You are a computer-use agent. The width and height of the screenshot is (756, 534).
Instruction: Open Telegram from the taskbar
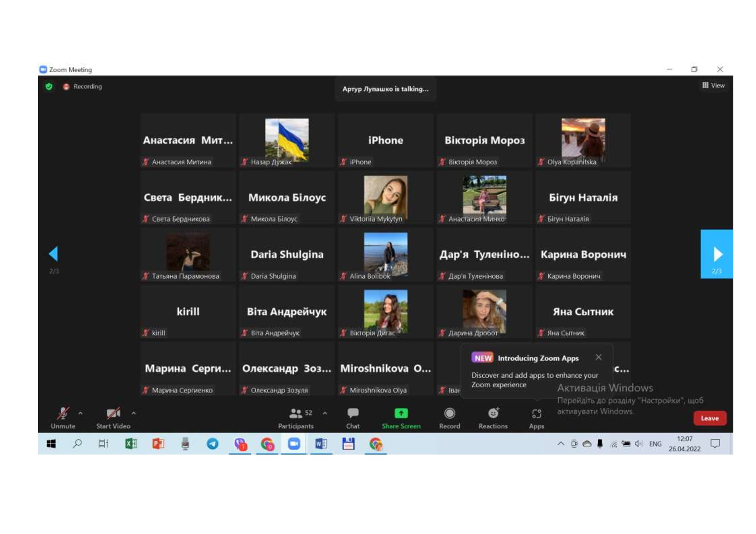(212, 444)
